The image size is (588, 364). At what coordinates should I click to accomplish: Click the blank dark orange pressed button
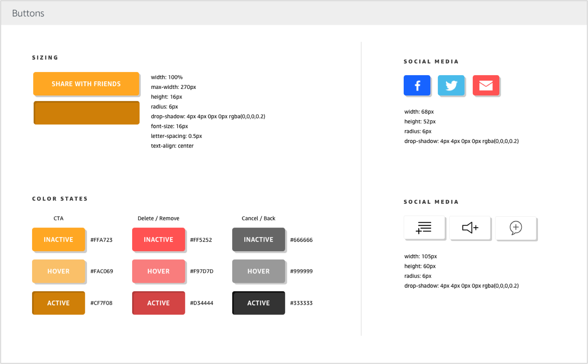click(x=87, y=113)
